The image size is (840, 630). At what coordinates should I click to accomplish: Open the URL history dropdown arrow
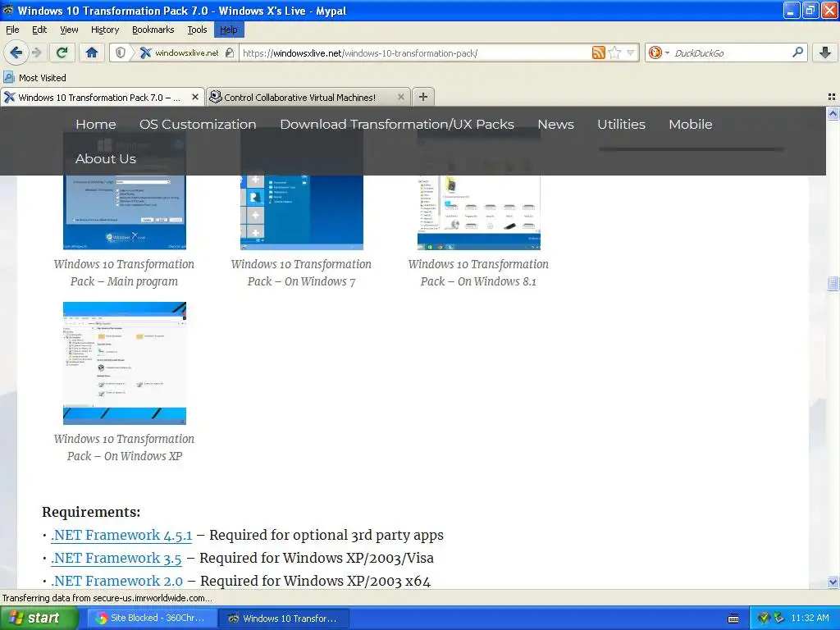pos(631,52)
